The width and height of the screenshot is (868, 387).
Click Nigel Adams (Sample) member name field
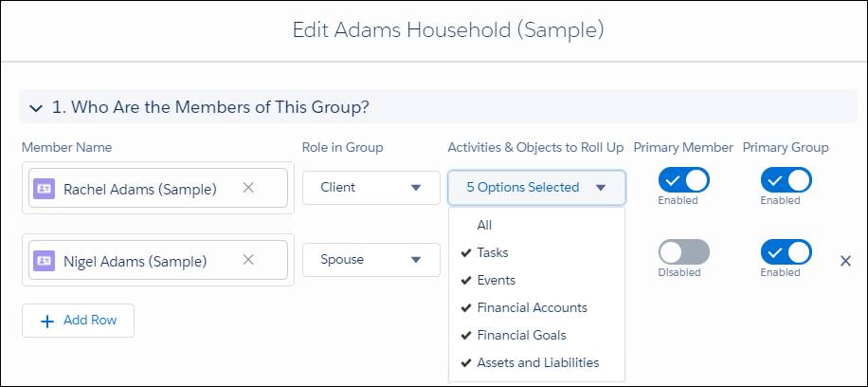[x=157, y=260]
